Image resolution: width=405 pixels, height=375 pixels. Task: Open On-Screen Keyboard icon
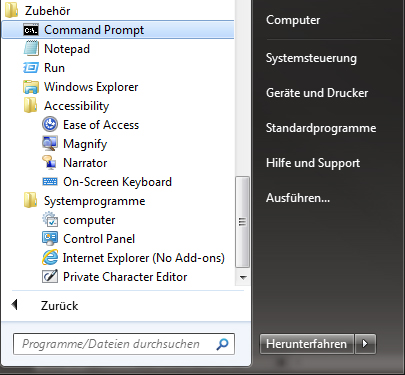pyautogui.click(x=50, y=182)
